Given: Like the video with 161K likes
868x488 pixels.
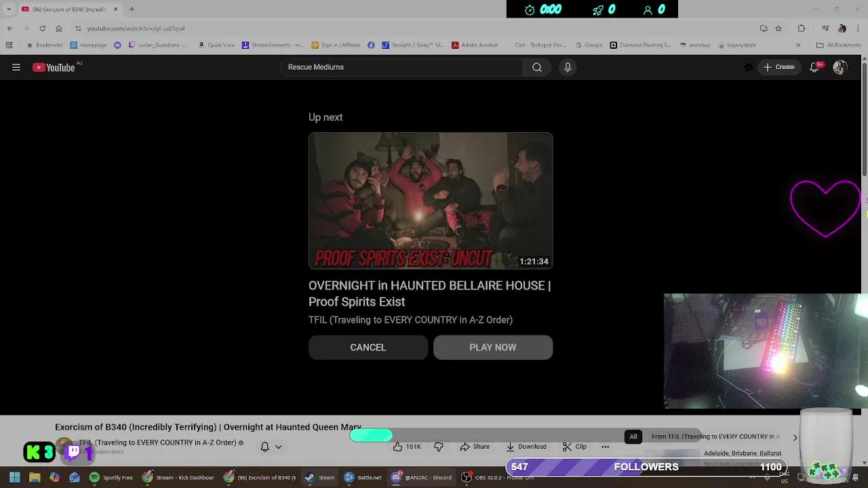Looking at the screenshot, I should (407, 447).
